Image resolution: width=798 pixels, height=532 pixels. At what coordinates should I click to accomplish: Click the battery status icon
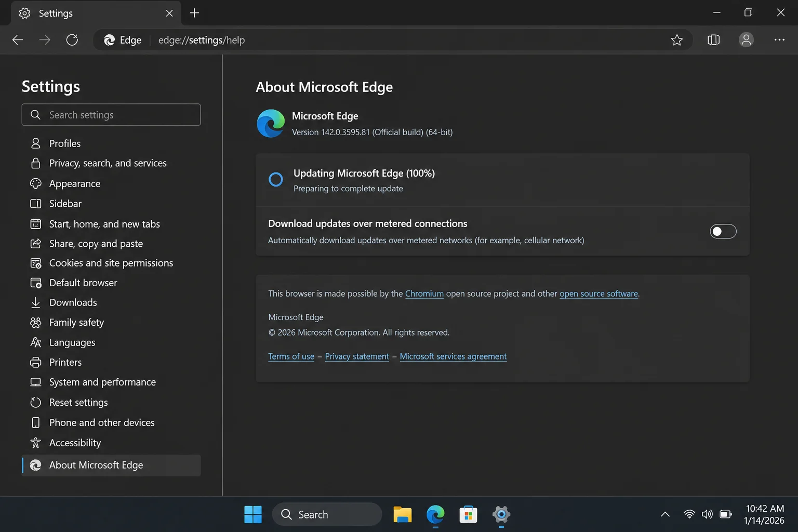pos(726,514)
